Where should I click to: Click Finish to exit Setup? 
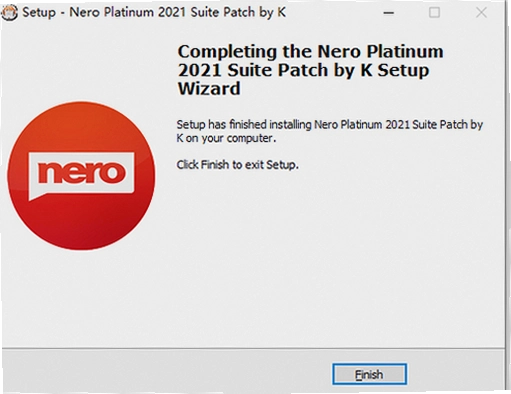coord(369,374)
